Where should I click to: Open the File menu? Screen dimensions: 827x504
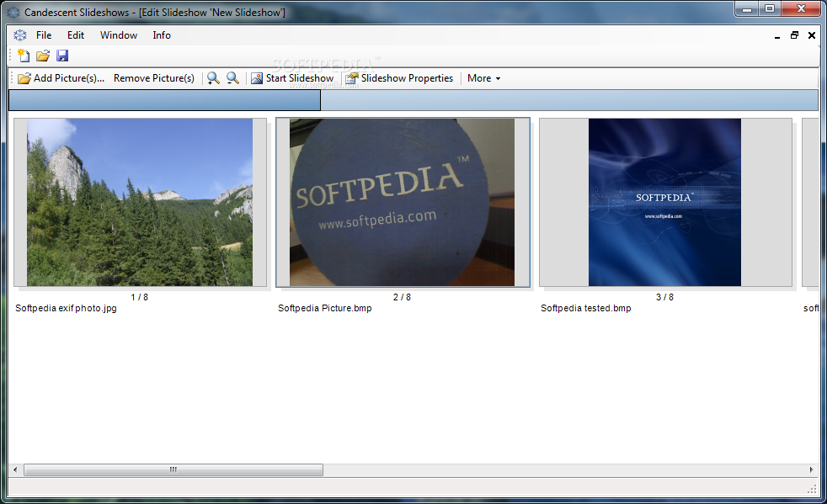[44, 35]
